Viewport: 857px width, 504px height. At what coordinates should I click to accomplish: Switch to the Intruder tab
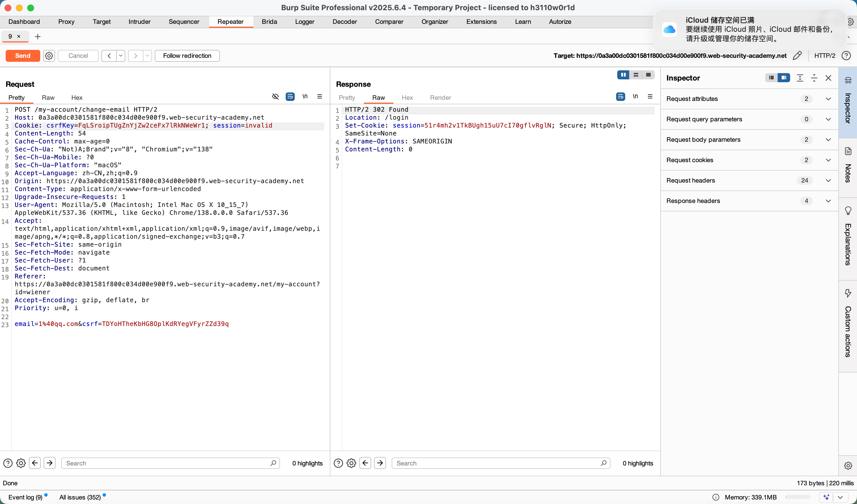pyautogui.click(x=139, y=22)
